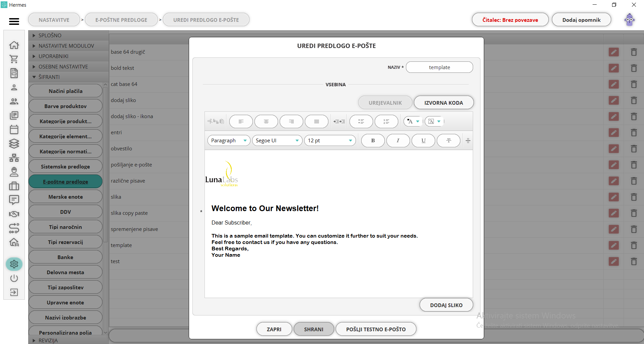The image size is (644, 344).
Task: Edit the 'test' template pencil icon
Action: [x=614, y=261]
